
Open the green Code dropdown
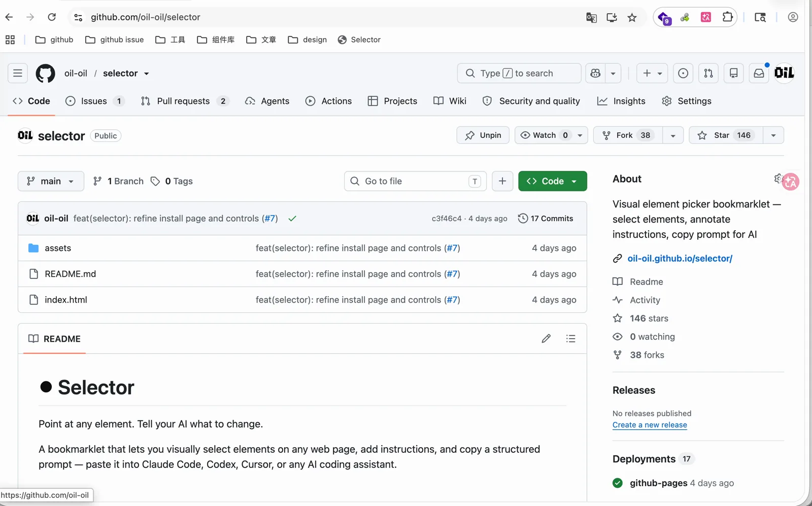click(x=553, y=181)
